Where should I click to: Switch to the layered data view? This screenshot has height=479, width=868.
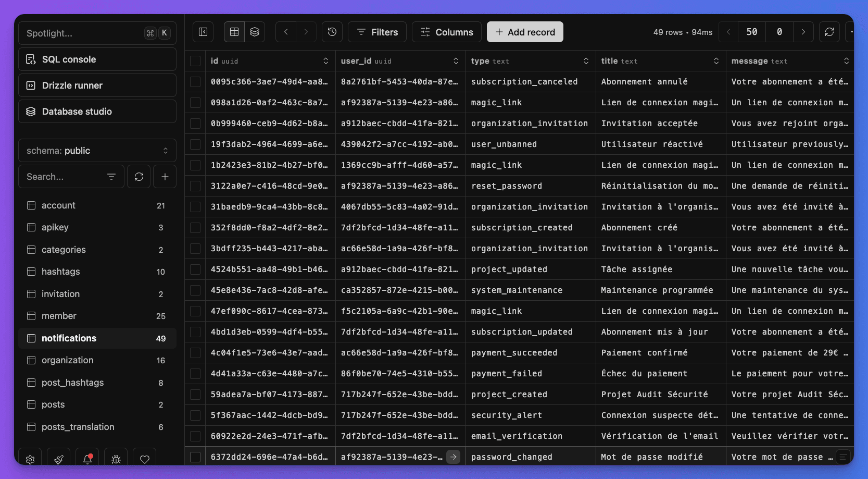[255, 31]
